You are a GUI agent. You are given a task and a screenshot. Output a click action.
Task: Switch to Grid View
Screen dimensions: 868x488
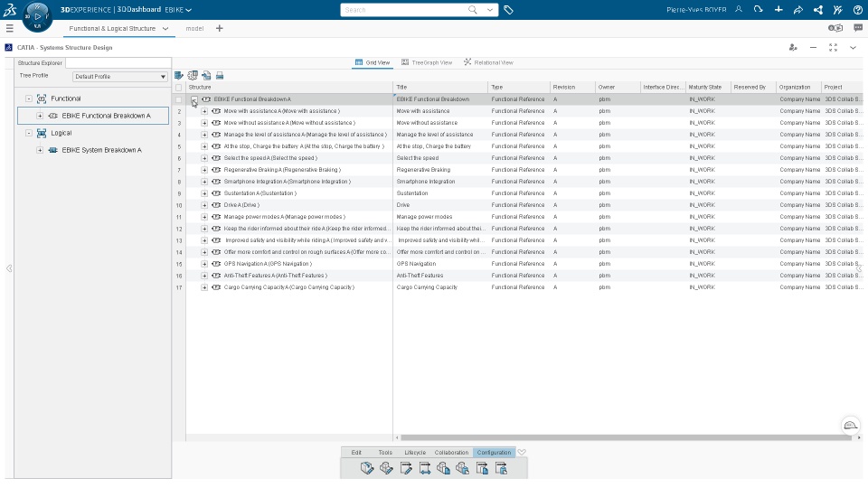(373, 62)
